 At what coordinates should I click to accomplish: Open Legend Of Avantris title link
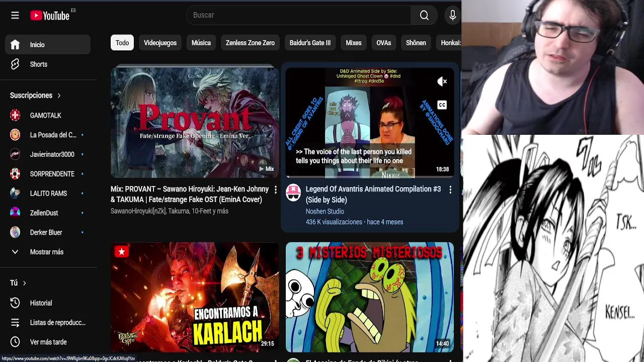(x=373, y=194)
